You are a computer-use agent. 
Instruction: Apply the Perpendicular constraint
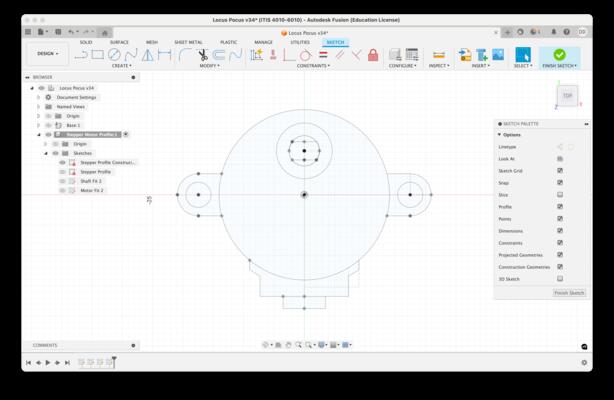(x=356, y=55)
